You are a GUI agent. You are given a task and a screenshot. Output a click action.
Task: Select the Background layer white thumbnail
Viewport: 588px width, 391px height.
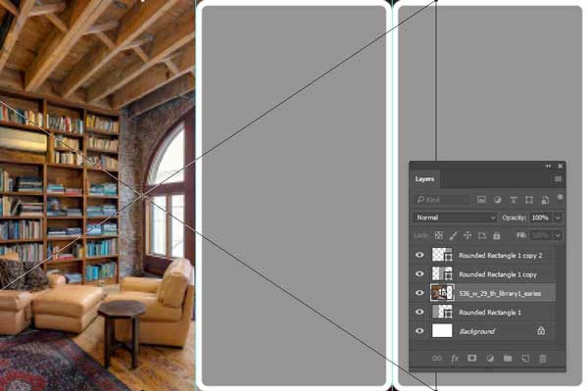442,331
